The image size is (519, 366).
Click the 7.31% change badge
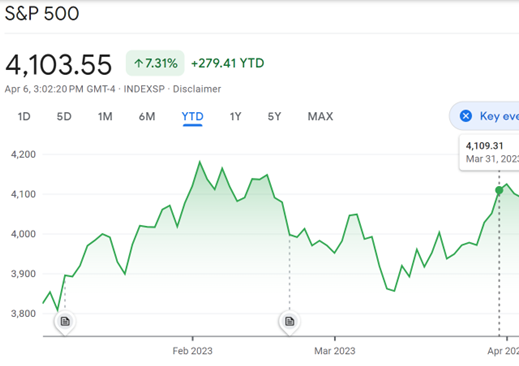pyautogui.click(x=155, y=63)
